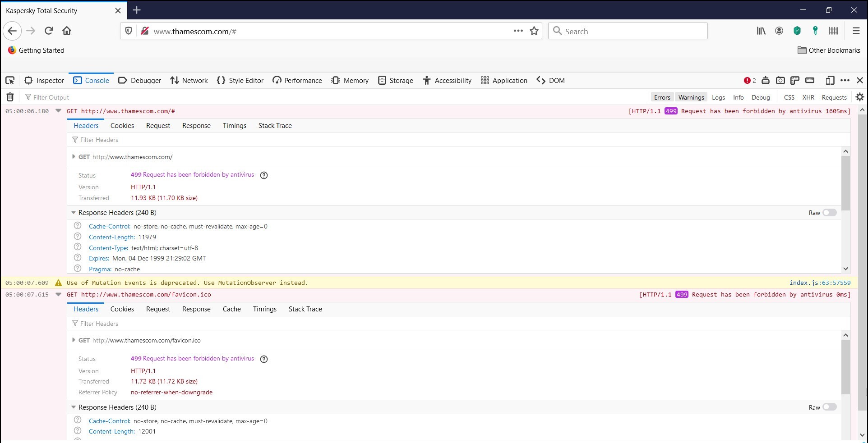The width and height of the screenshot is (868, 443).
Task: Clear the web console output with trash icon
Action: [10, 97]
